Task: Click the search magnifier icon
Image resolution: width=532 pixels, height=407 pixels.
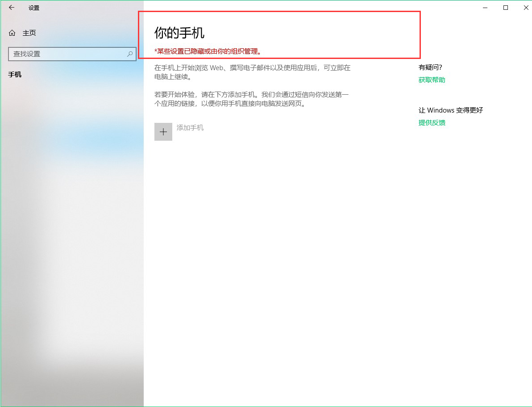Action: 129,54
